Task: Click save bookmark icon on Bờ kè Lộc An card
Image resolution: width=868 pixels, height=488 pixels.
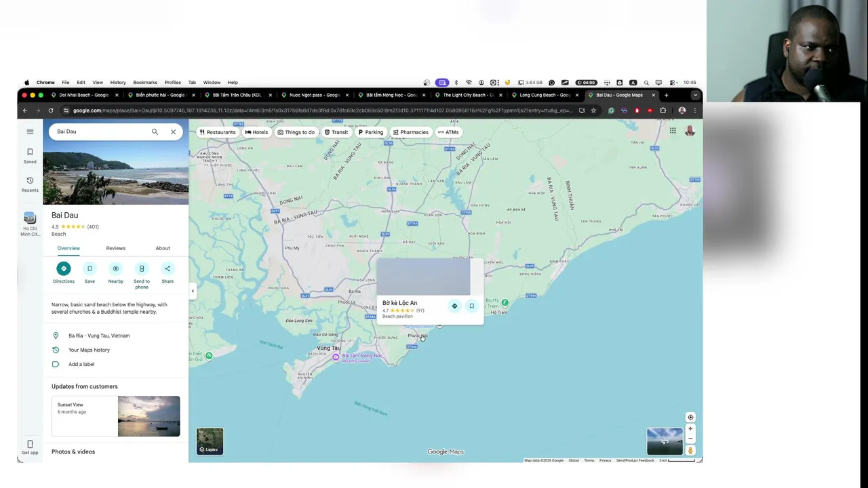Action: [472, 306]
